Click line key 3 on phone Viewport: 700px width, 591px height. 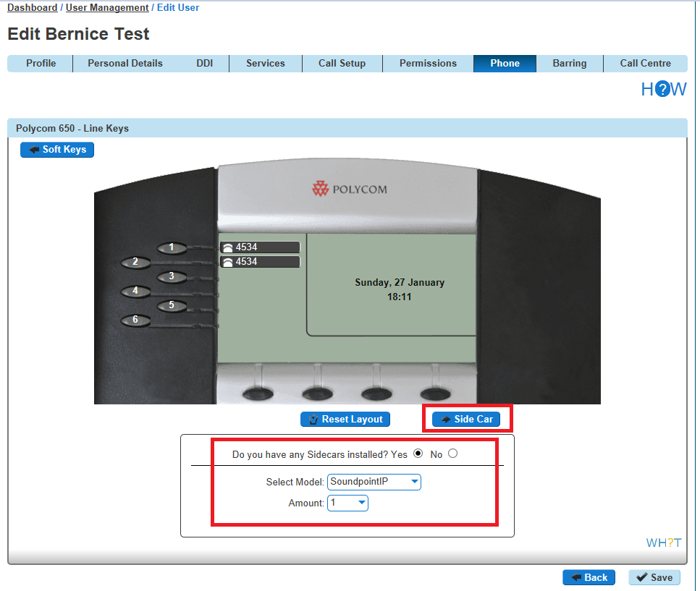pyautogui.click(x=172, y=276)
